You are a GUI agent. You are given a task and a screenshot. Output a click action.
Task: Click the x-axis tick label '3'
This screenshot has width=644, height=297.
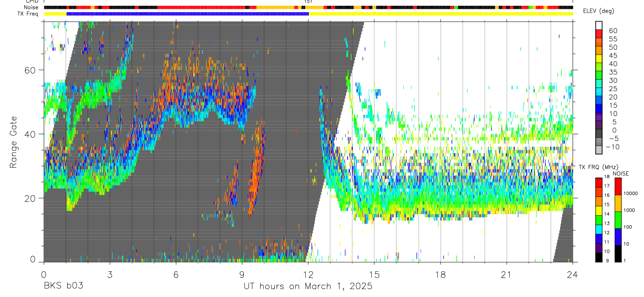[110, 274]
